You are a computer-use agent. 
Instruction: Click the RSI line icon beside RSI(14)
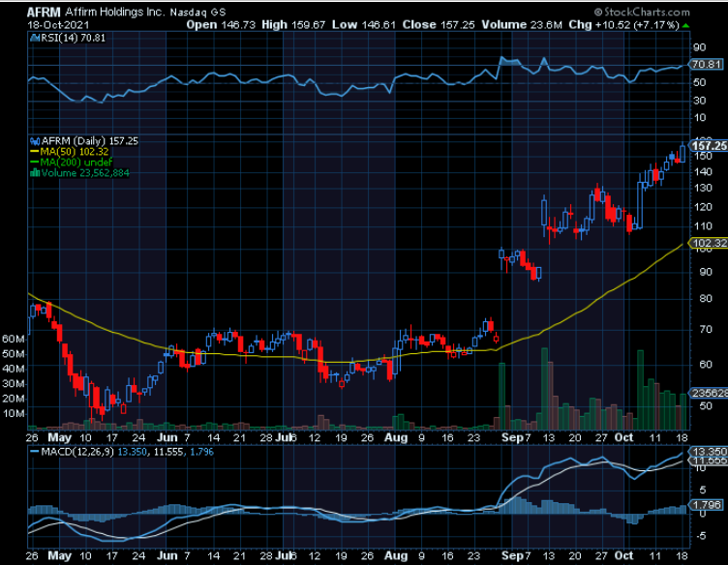coord(35,38)
